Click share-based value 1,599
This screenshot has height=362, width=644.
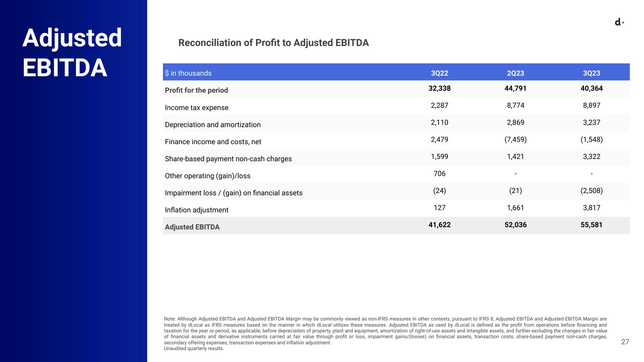(x=440, y=157)
